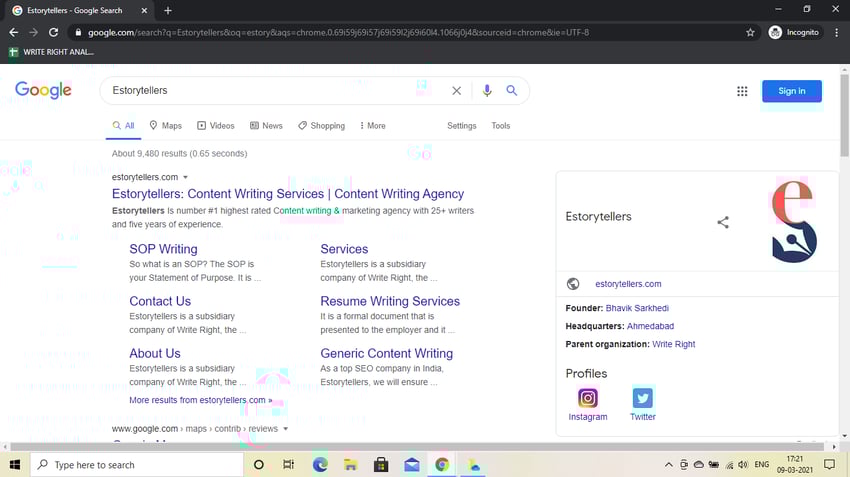Click the horizontal page scrollbar
Screen dimensions: 850x477
(x=417, y=447)
